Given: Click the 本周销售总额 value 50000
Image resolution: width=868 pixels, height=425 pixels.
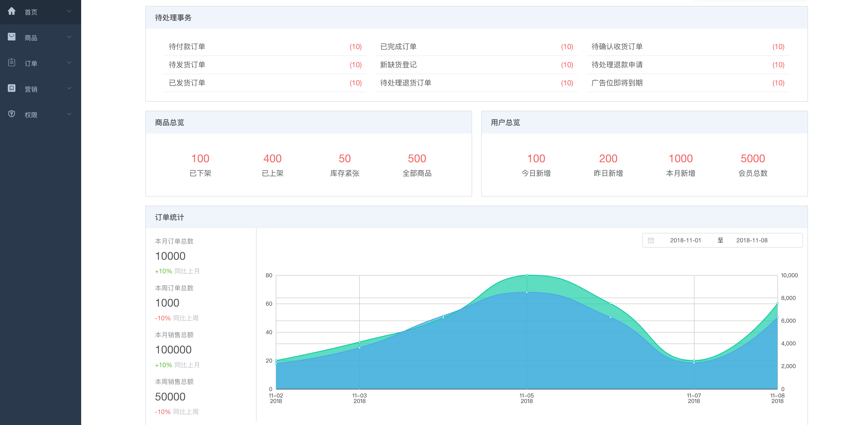Looking at the screenshot, I should coord(170,397).
